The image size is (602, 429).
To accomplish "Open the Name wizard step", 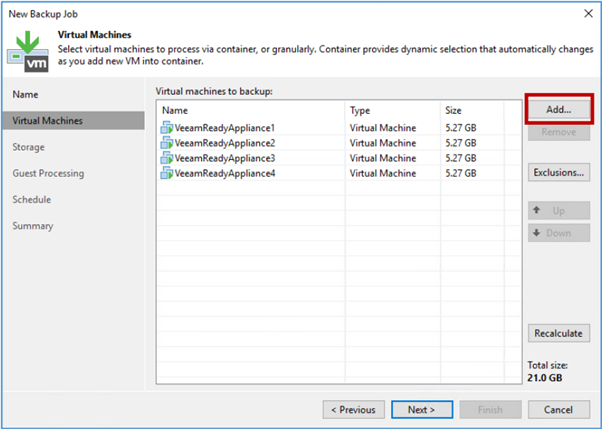I will tap(25, 94).
